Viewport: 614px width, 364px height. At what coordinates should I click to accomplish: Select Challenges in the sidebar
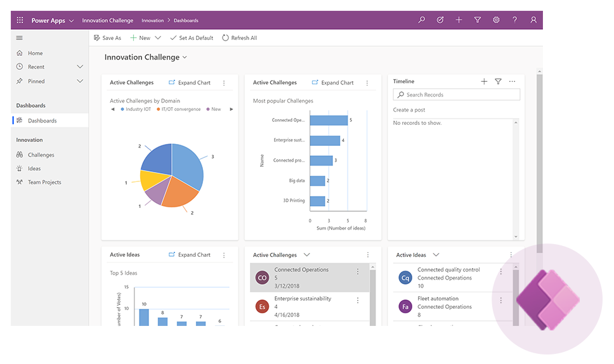41,155
